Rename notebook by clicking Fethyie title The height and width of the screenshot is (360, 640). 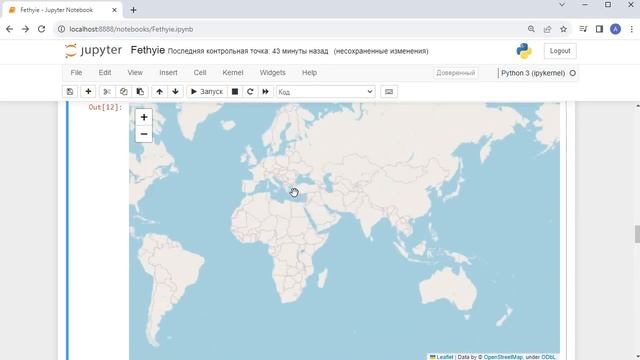point(148,51)
